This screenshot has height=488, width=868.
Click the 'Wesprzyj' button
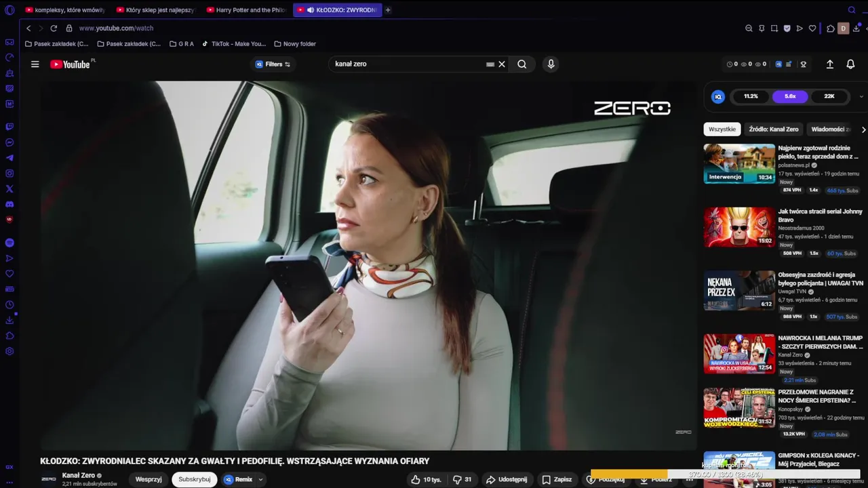pos(149,479)
